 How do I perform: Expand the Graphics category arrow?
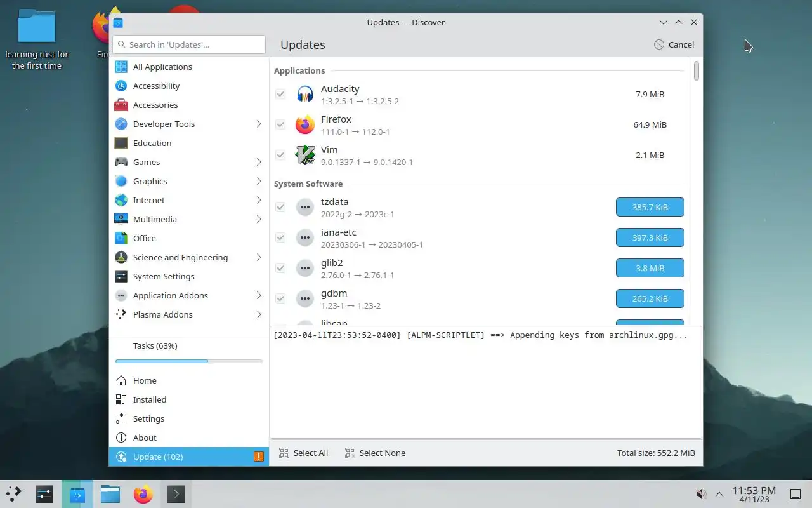coord(259,181)
